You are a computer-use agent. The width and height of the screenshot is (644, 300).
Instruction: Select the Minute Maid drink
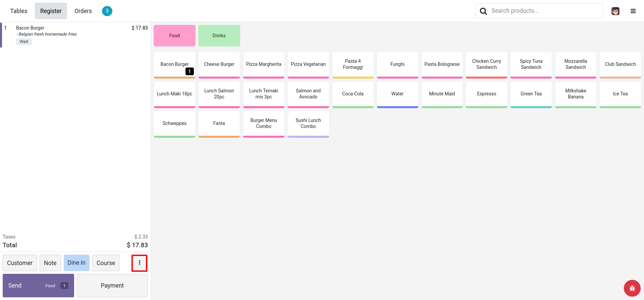point(442,94)
